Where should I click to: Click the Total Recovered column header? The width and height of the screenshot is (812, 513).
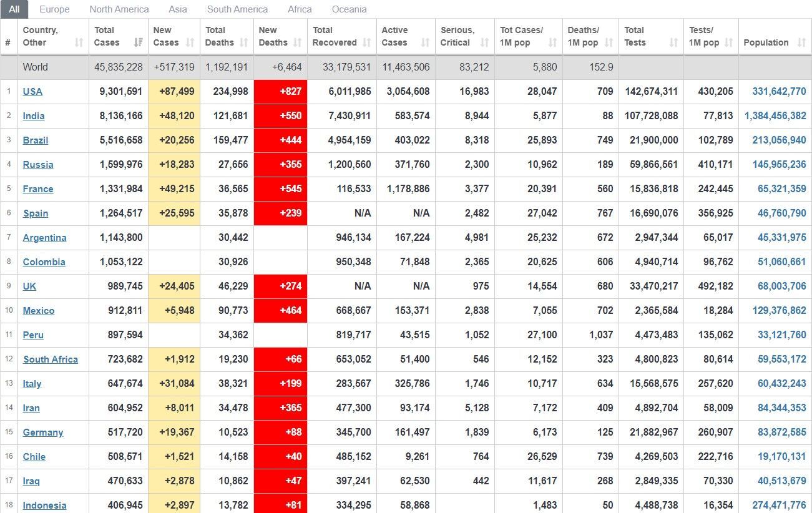[341, 36]
